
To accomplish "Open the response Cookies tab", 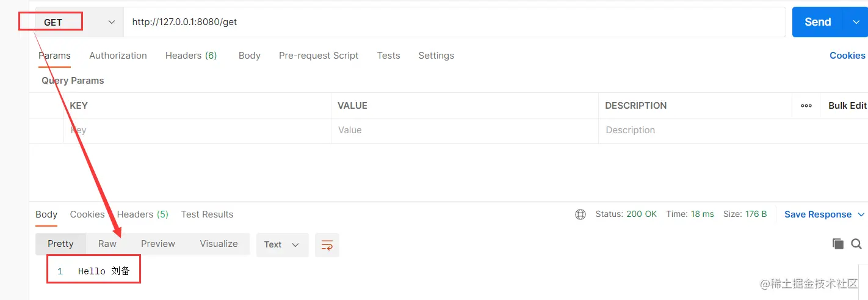I will pos(87,214).
